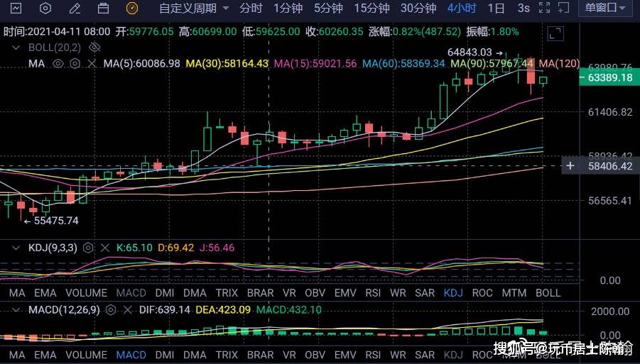Select the highlighted KDJ indicator tab
Viewport: 640px width, 364px height.
tap(453, 293)
